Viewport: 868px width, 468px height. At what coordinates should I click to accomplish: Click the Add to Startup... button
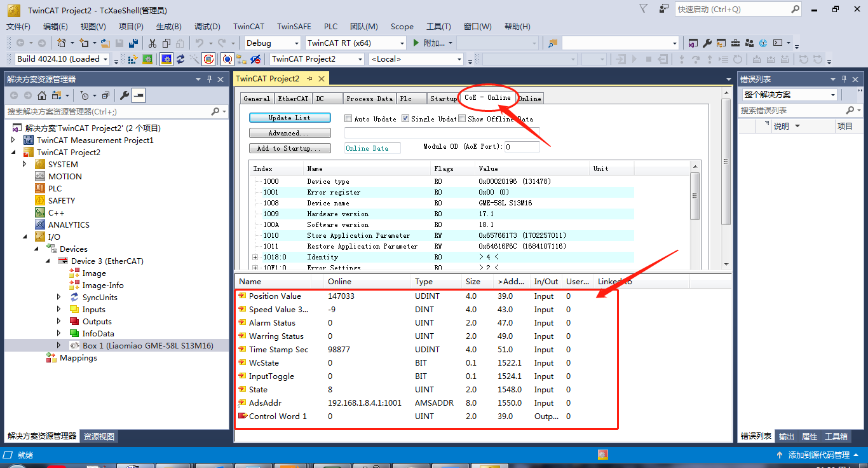pyautogui.click(x=290, y=148)
